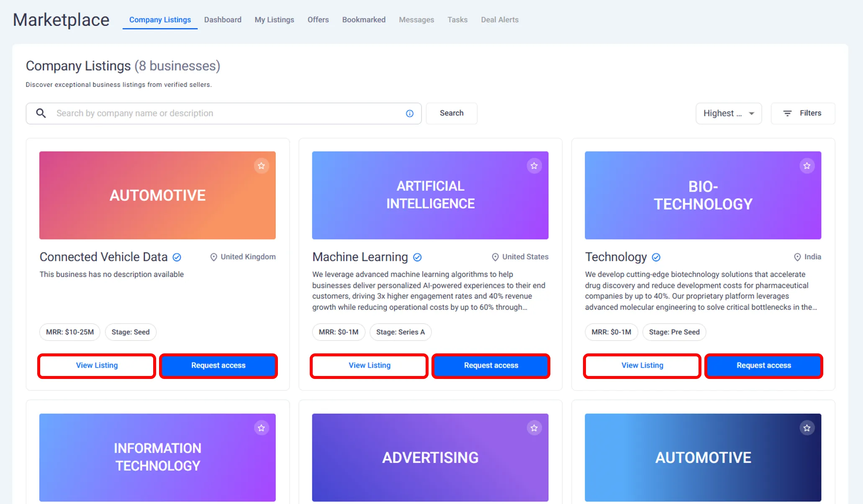Open the Filters panel
This screenshot has height=504, width=863.
[x=803, y=113]
